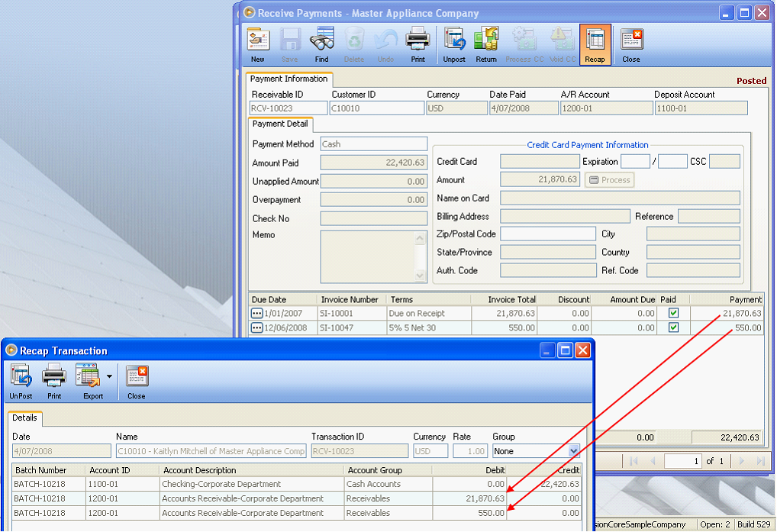Screen dimensions: 777x532
Task: Select the Payment Information tab
Action: (289, 79)
